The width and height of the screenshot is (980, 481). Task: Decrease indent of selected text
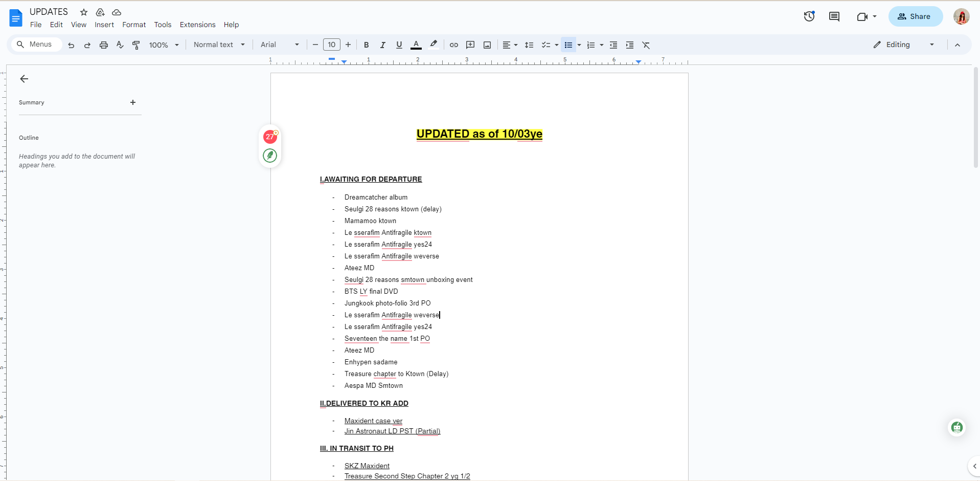613,45
